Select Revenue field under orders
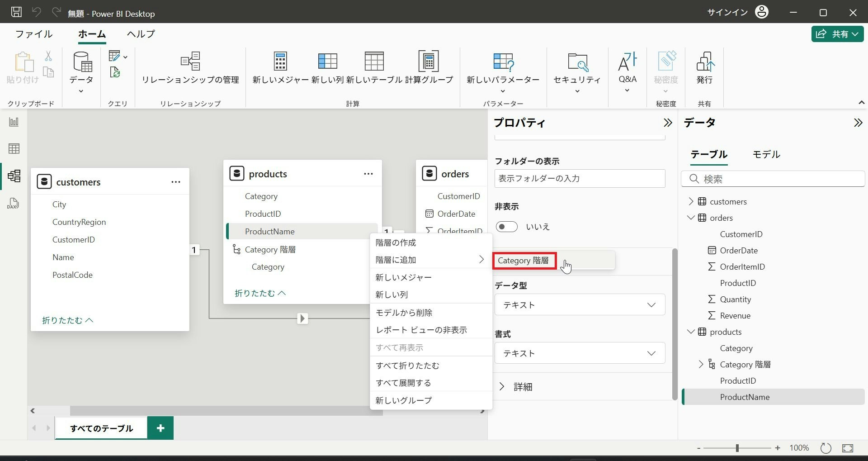Viewport: 868px width, 461px height. coord(735,315)
